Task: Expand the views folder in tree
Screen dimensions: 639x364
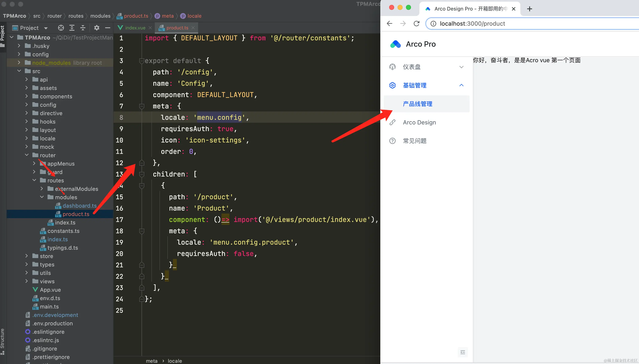Action: (27, 281)
